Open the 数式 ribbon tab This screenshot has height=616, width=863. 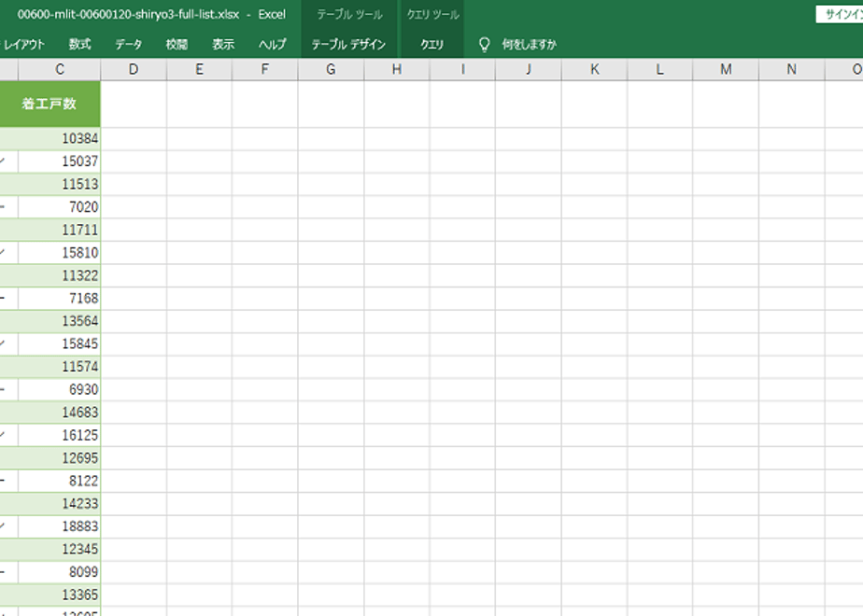pos(79,45)
